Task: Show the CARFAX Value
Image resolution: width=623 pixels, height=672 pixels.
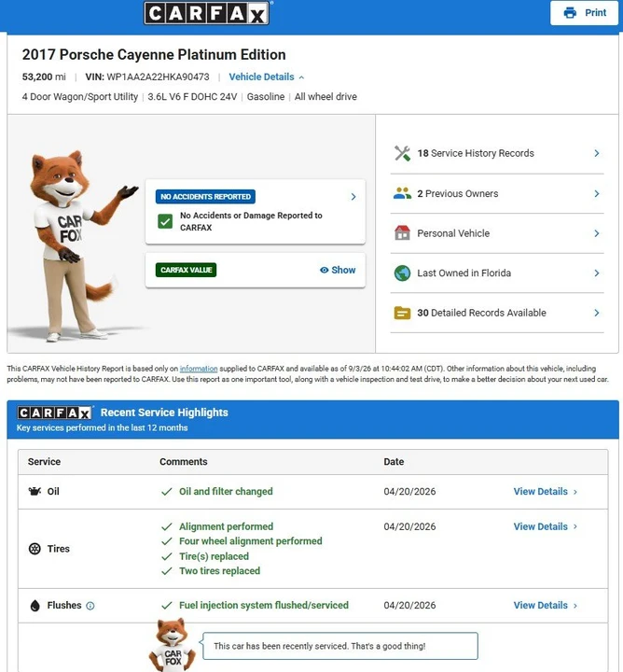Action: pos(338,270)
